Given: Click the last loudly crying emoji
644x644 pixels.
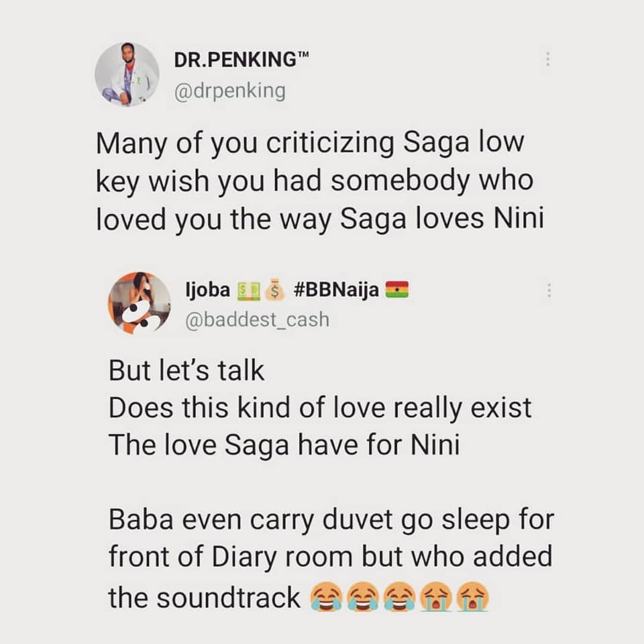Looking at the screenshot, I should (x=472, y=597).
